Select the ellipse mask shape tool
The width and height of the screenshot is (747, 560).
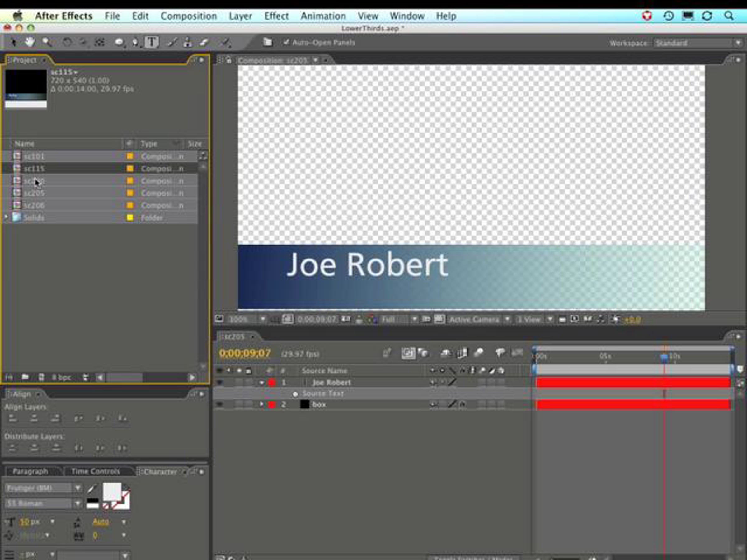pos(119,43)
